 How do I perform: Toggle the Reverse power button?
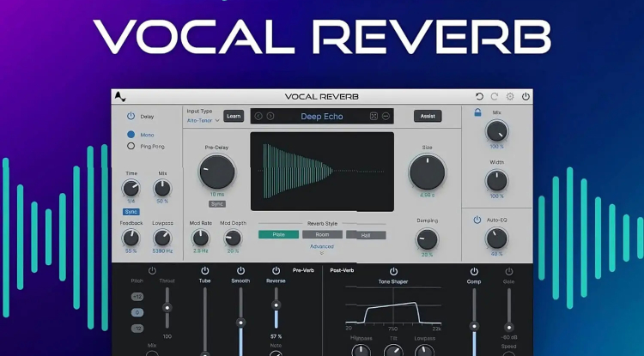coord(276,271)
